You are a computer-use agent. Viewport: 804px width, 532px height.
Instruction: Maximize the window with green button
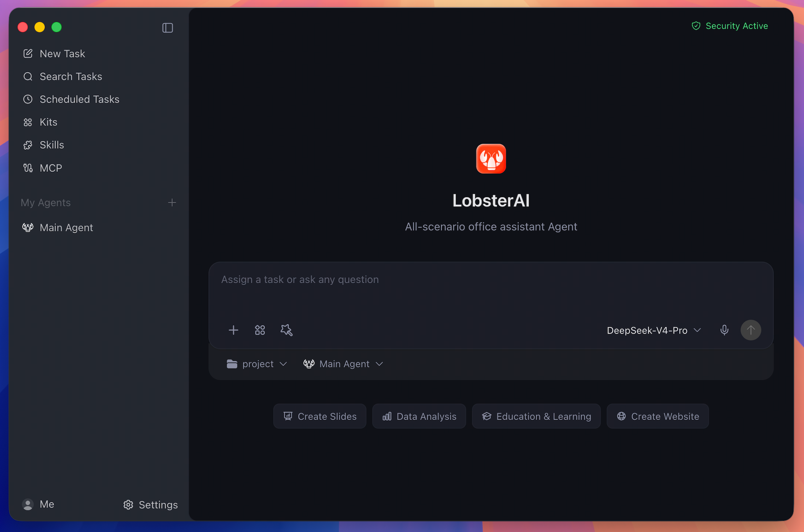coord(56,27)
